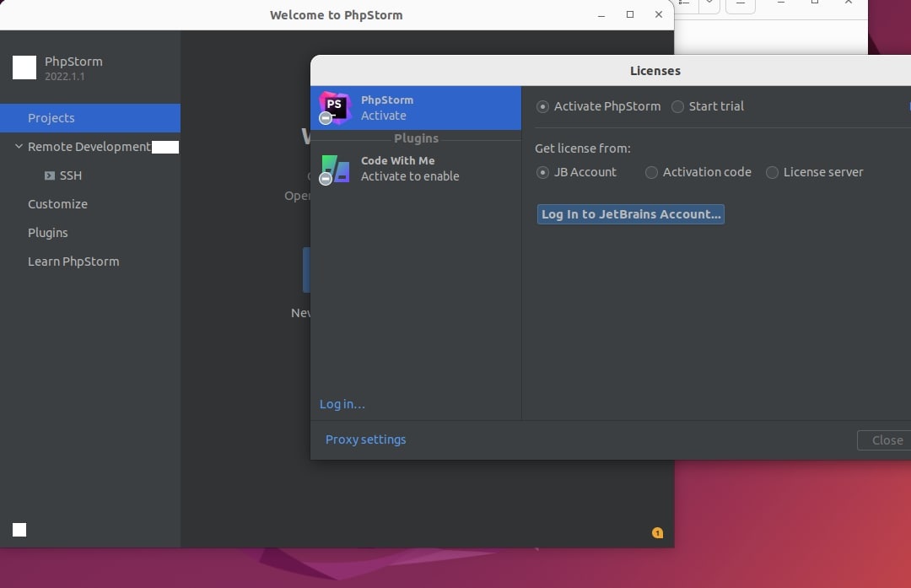This screenshot has height=588, width=911.
Task: Click the Remote Development label in sidebar
Action: pos(89,147)
